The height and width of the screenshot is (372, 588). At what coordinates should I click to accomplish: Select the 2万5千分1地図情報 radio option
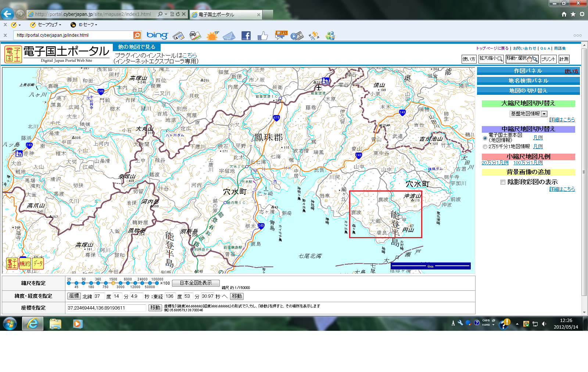(x=485, y=147)
